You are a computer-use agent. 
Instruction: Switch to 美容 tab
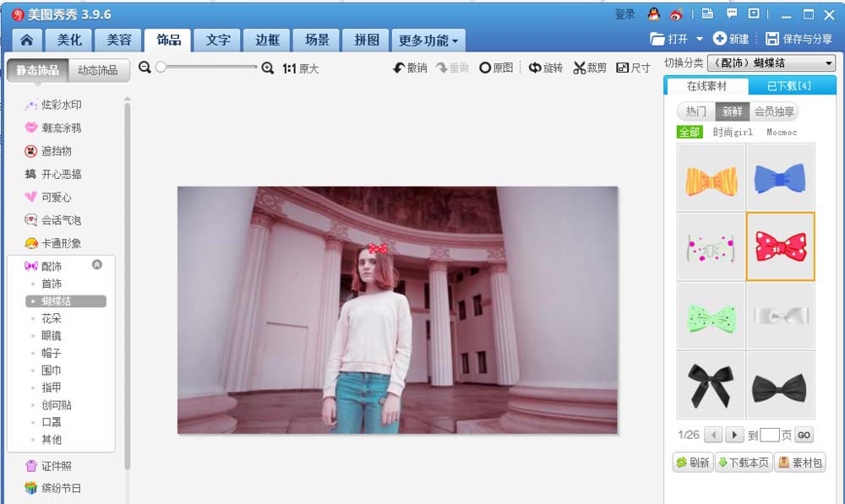119,40
